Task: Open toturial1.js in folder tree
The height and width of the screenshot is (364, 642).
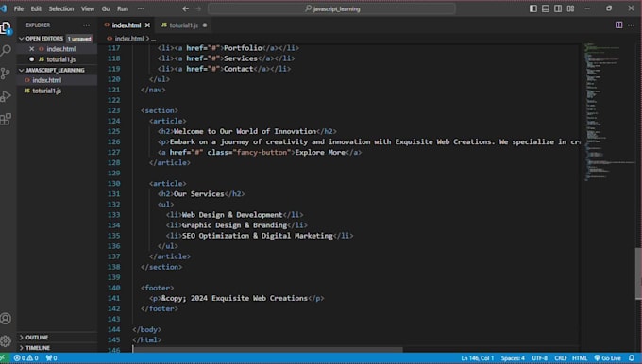Action: coord(46,91)
